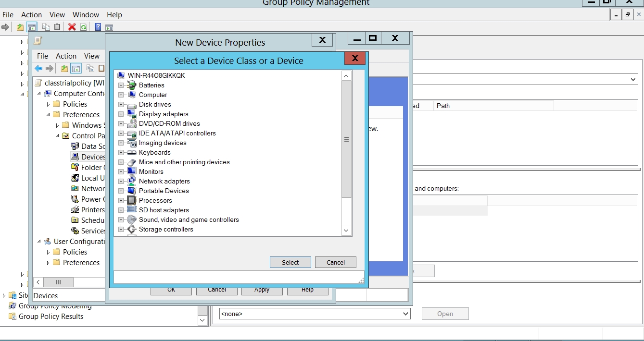Image resolution: width=644 pixels, height=341 pixels.
Task: Expand the Monitors device class
Action: [x=121, y=171]
